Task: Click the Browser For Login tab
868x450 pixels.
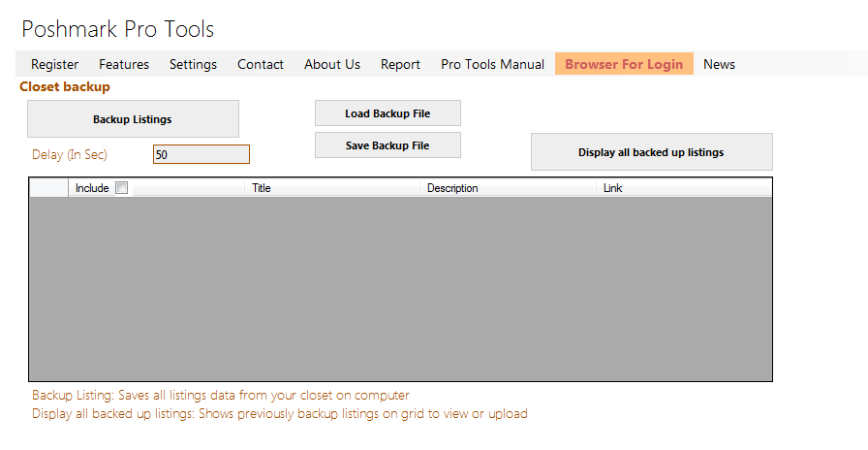Action: point(624,64)
